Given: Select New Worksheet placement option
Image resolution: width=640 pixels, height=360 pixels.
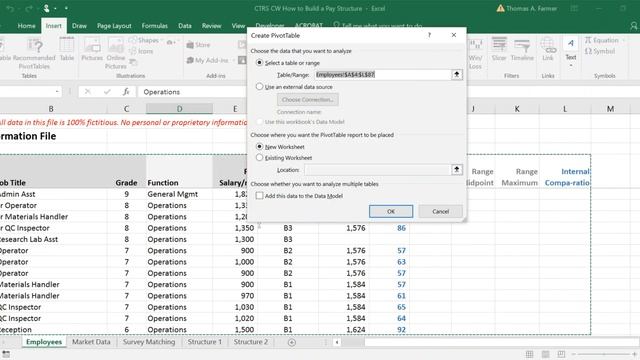Looking at the screenshot, I should (259, 147).
